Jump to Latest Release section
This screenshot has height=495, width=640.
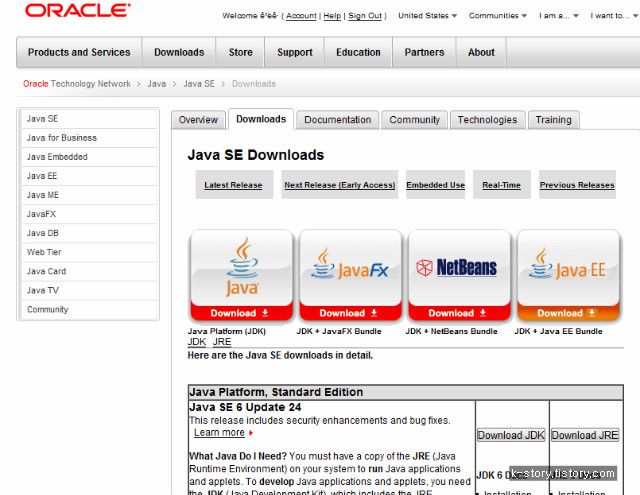pyautogui.click(x=233, y=185)
